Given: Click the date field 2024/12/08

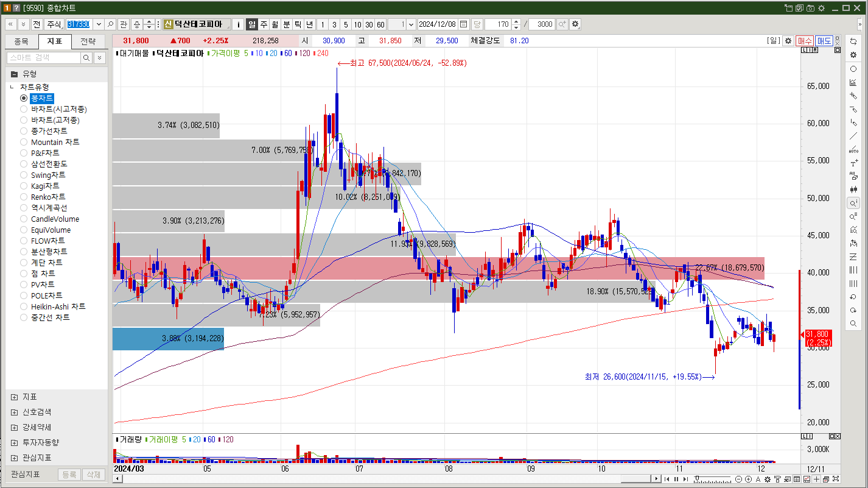Looking at the screenshot, I should tap(438, 24).
